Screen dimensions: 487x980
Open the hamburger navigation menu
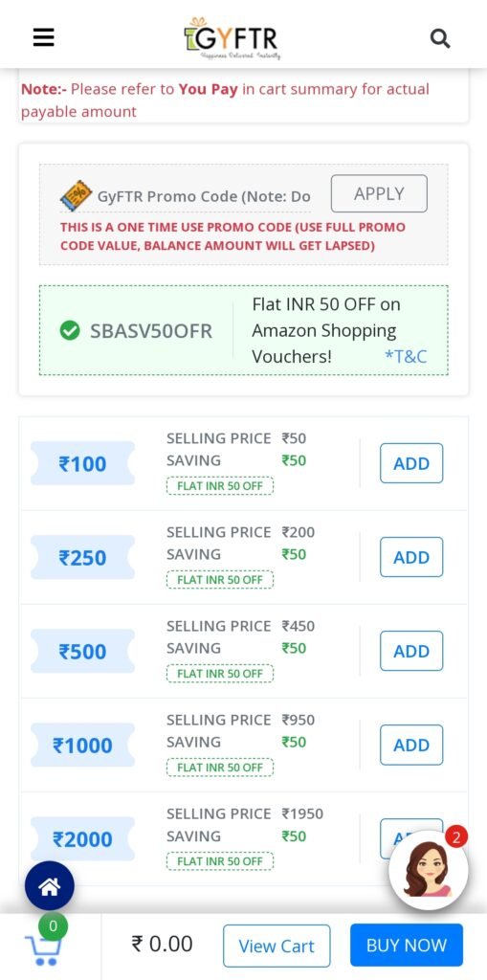[44, 38]
